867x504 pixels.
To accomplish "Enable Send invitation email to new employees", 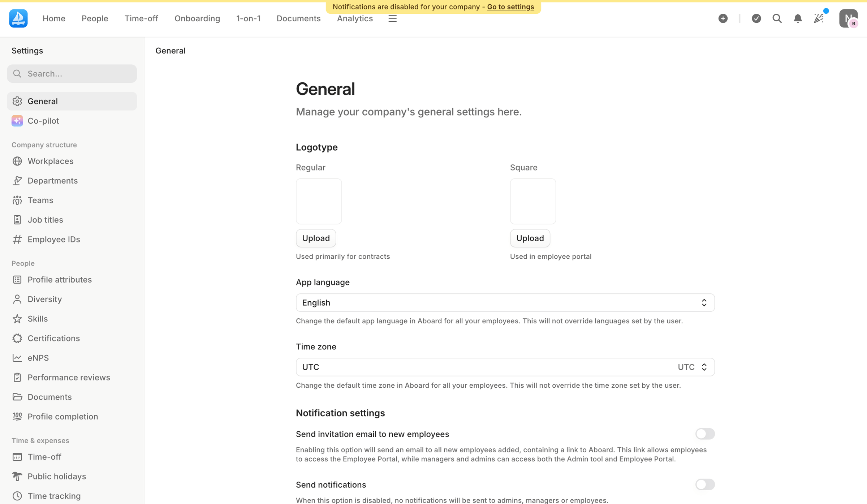I will tap(705, 434).
